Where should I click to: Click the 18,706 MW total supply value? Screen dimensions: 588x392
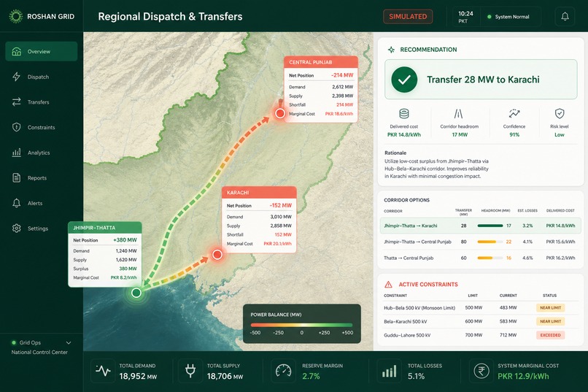point(225,376)
